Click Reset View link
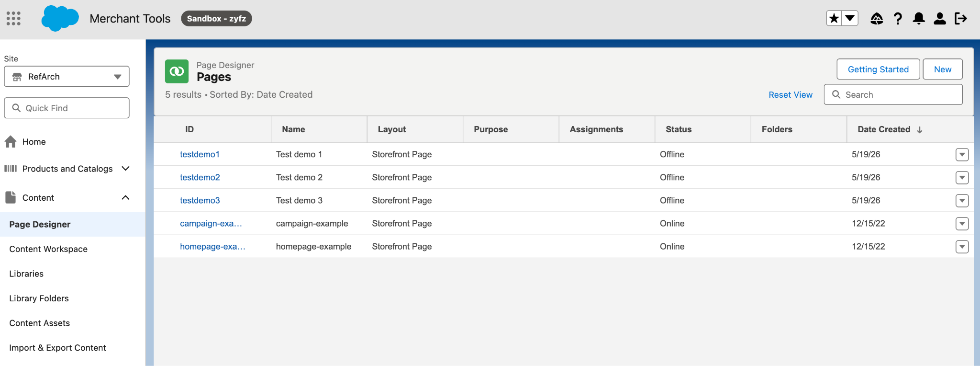 pyautogui.click(x=791, y=95)
